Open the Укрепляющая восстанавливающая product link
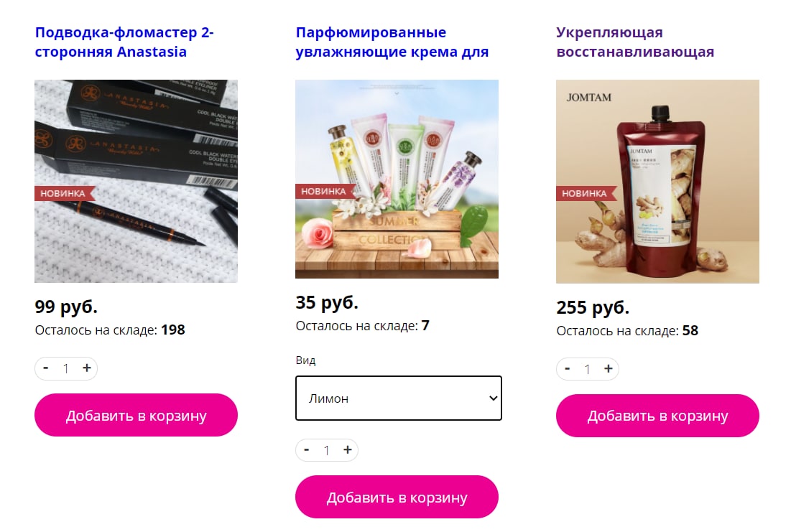The image size is (791, 532). point(635,42)
